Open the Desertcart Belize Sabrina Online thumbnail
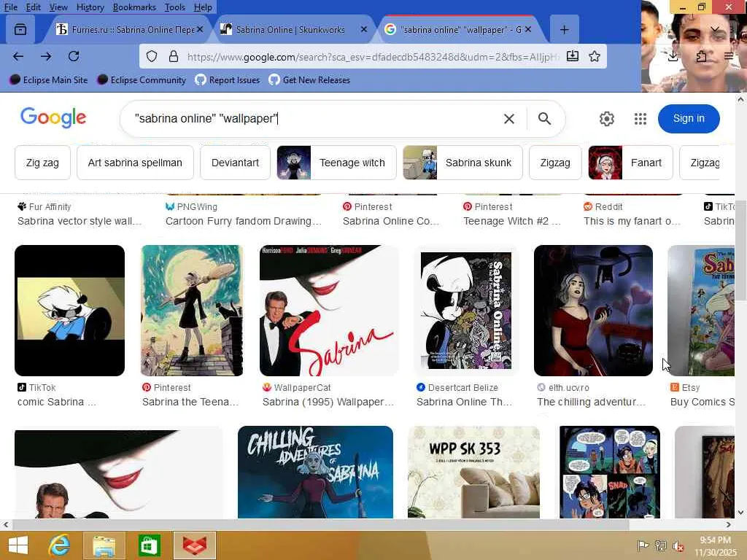This screenshot has width=747, height=560. click(x=466, y=311)
